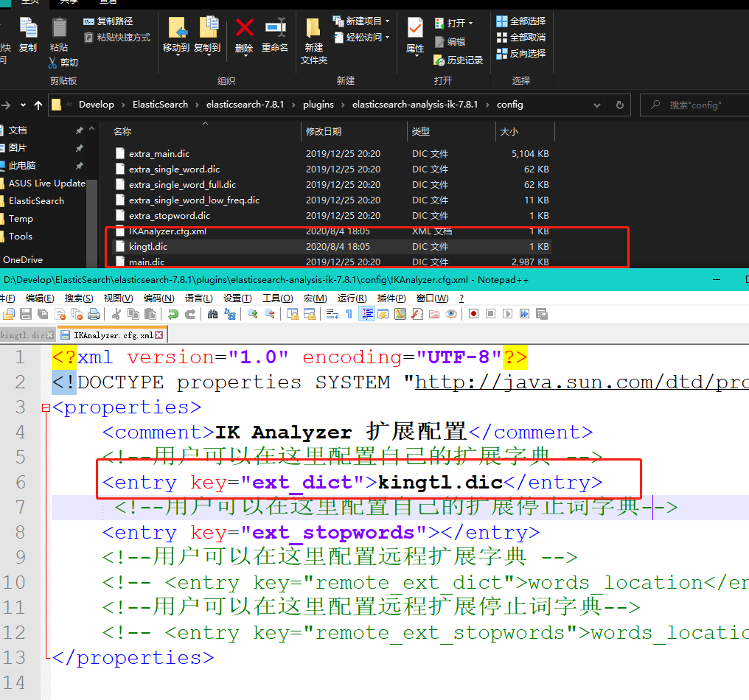Screen dimensions: 749x700
Task: Toggle show all characters pilcrow icon
Action: pos(349,314)
